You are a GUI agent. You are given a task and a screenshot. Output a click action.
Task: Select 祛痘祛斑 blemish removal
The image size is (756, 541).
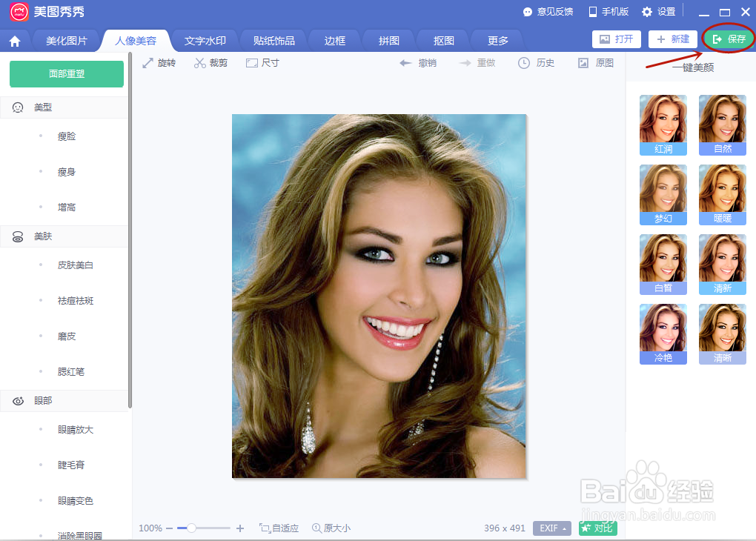click(x=75, y=301)
